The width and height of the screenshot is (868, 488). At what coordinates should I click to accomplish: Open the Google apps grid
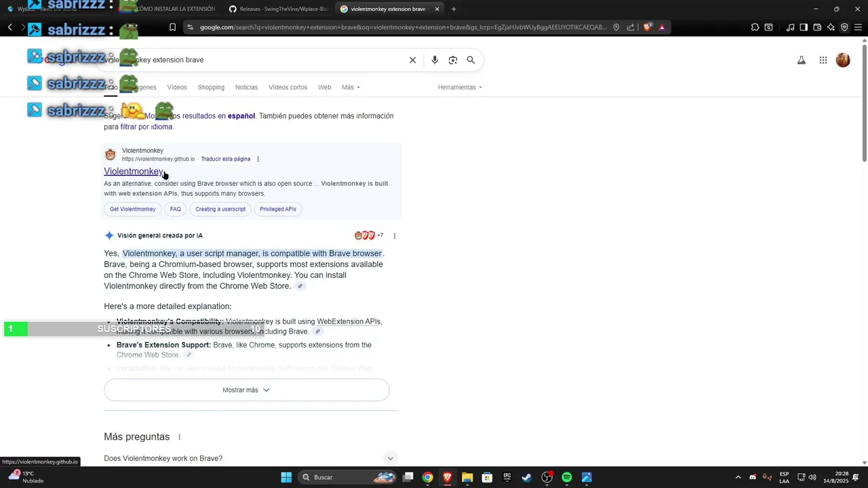pyautogui.click(x=823, y=60)
